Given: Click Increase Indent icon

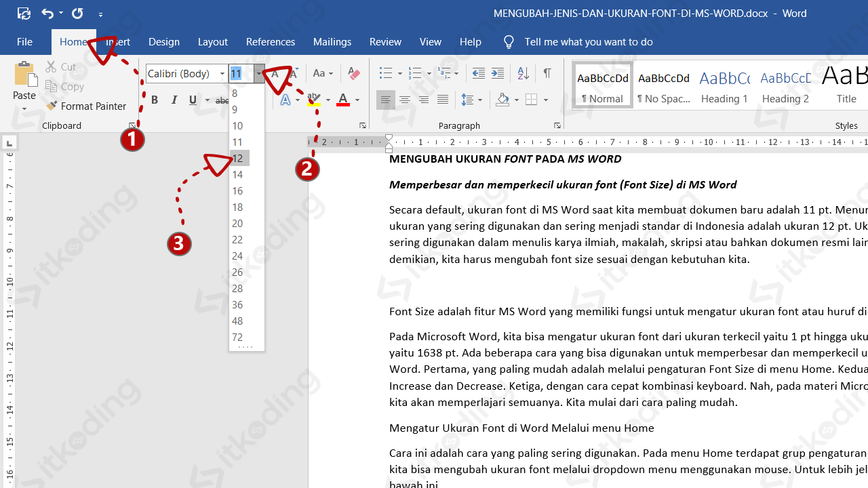Looking at the screenshot, I should 498,73.
